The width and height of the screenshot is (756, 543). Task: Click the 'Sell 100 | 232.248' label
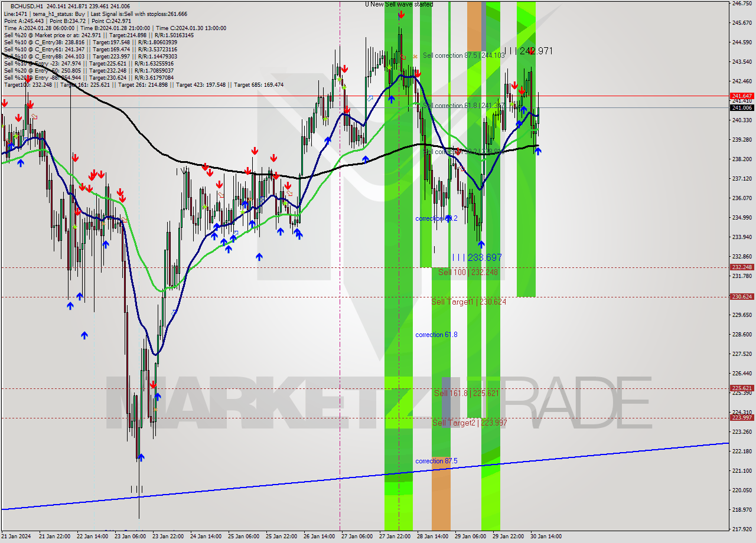(468, 272)
